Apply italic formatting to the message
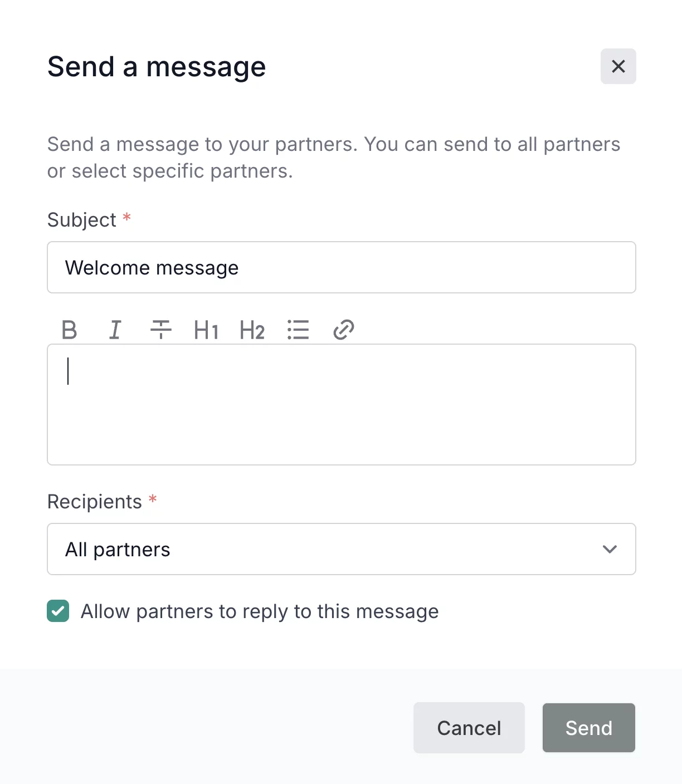Viewport: 682px width, 784px height. pyautogui.click(x=115, y=330)
